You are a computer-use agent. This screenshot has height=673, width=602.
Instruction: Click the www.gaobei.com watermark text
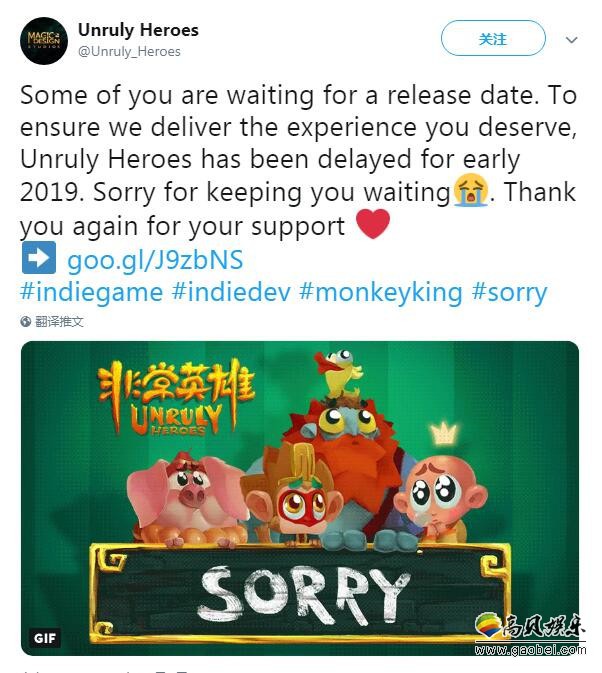(x=530, y=650)
